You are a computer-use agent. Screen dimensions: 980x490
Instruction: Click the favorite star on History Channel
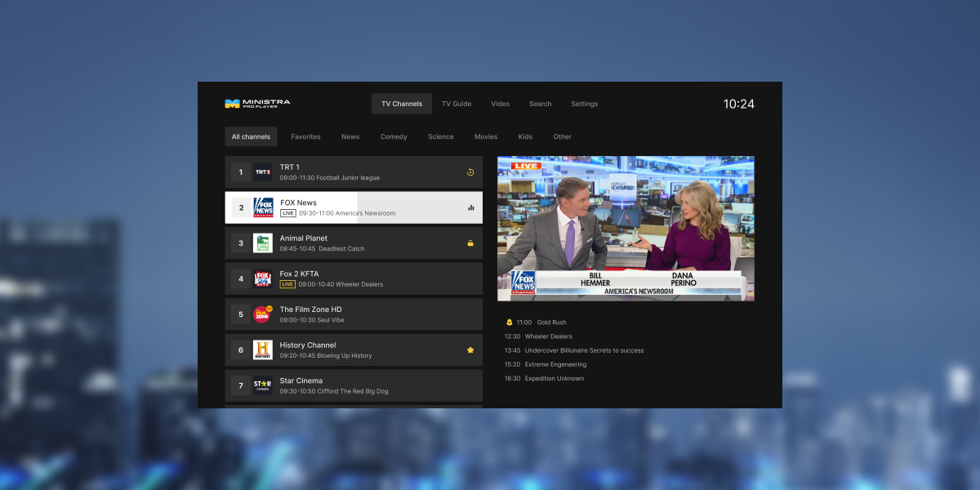pyautogui.click(x=470, y=350)
